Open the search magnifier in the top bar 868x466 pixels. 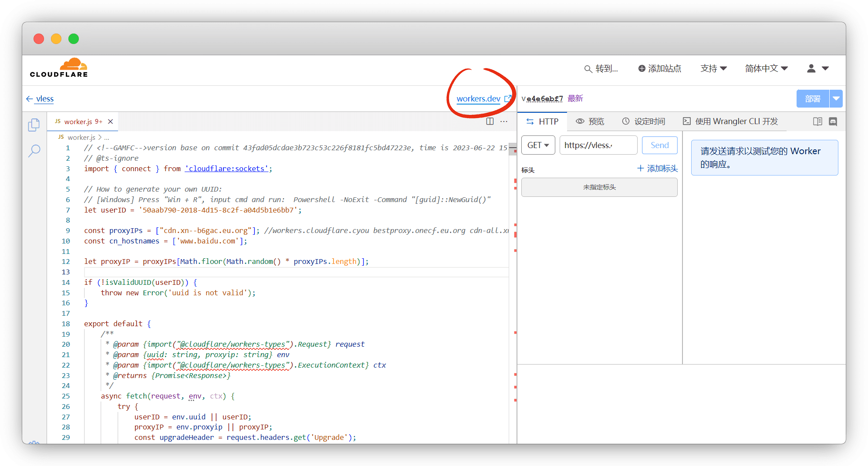coord(588,69)
